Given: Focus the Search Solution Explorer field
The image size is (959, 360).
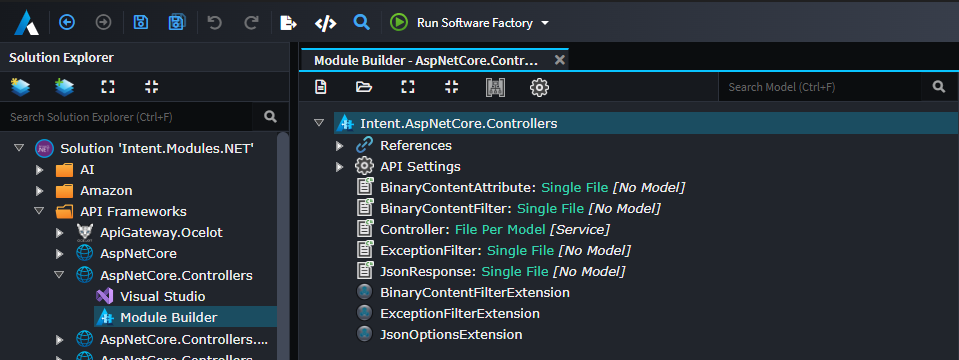Looking at the screenshot, I should click(126, 117).
